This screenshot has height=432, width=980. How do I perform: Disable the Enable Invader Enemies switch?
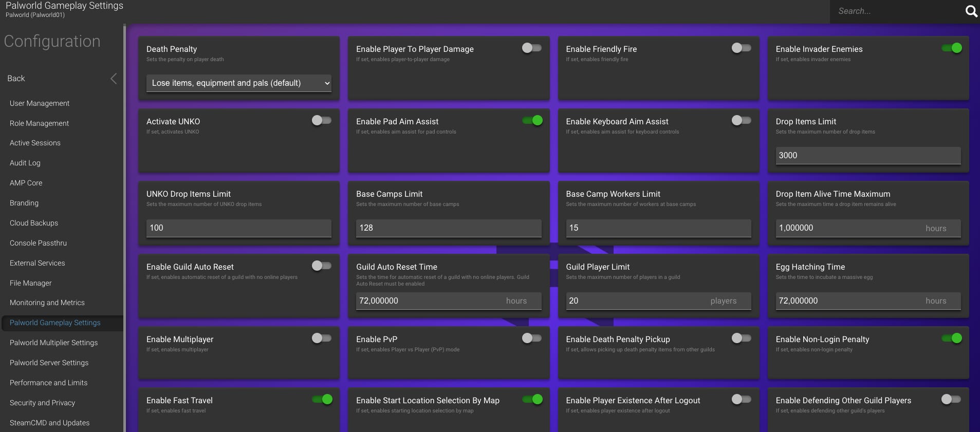[951, 48]
